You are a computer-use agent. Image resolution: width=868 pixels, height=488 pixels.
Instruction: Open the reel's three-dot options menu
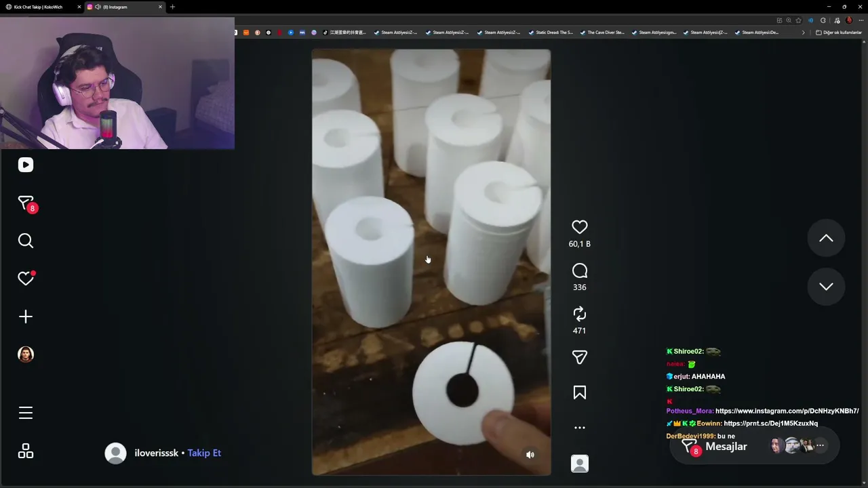point(580,428)
